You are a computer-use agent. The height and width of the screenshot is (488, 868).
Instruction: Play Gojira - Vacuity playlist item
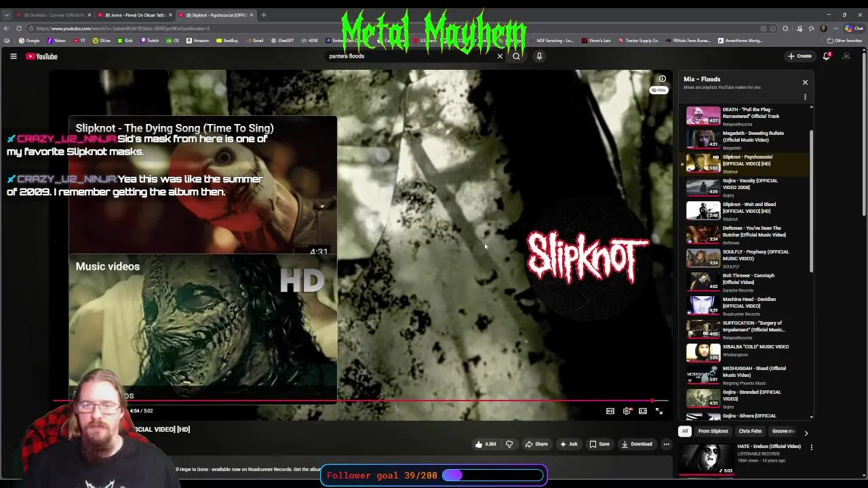point(746,187)
